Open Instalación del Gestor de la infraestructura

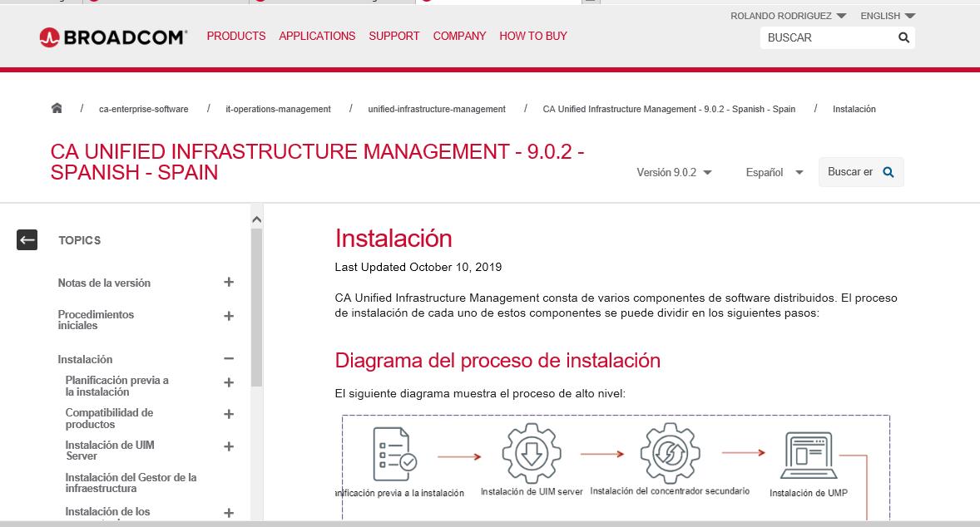[x=131, y=483]
